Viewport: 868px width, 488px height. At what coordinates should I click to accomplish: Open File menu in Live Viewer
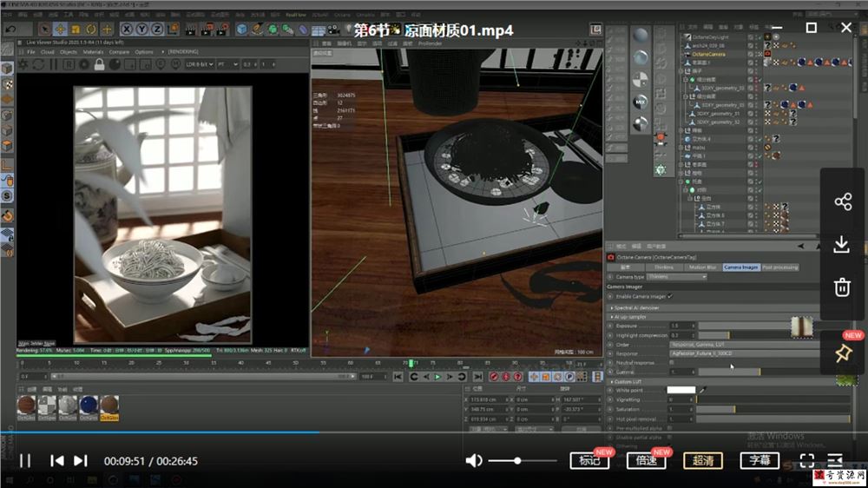31,52
